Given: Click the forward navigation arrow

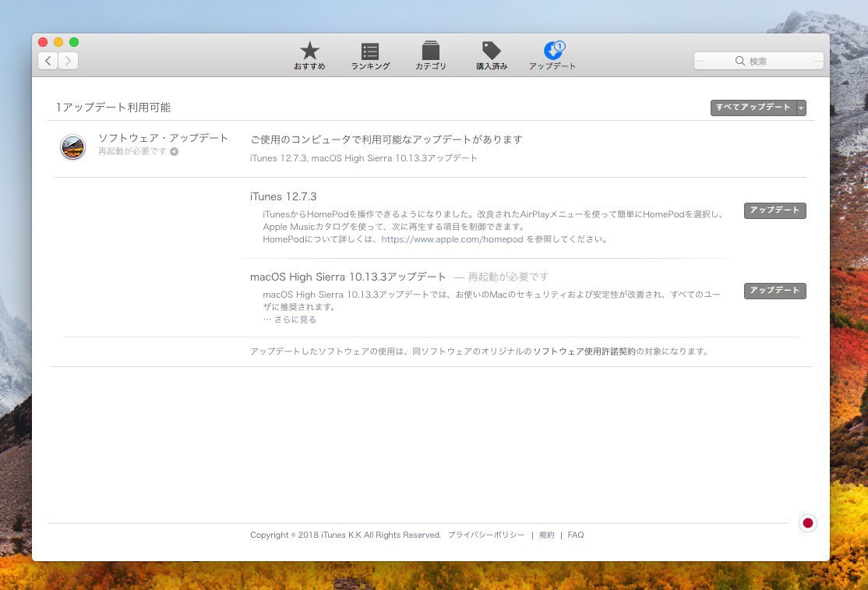Looking at the screenshot, I should coord(69,61).
